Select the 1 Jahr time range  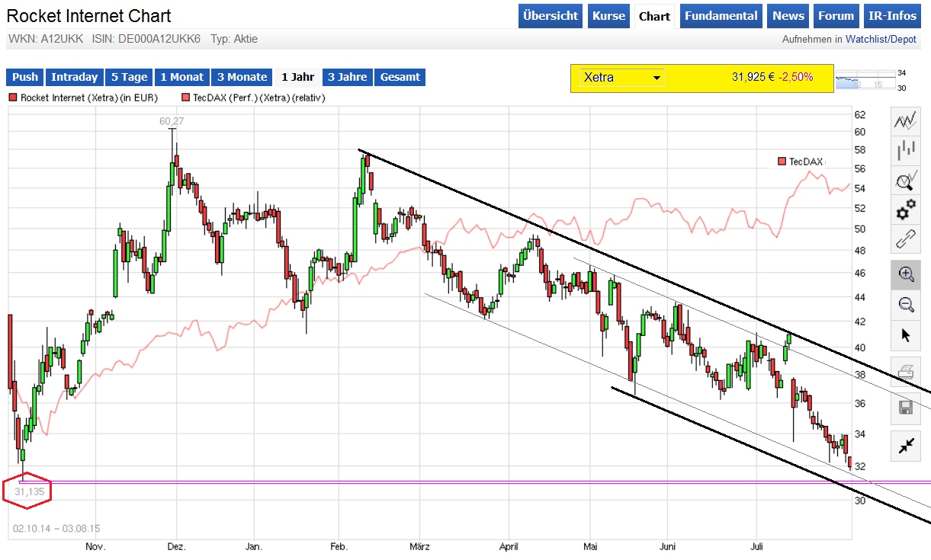pyautogui.click(x=297, y=77)
